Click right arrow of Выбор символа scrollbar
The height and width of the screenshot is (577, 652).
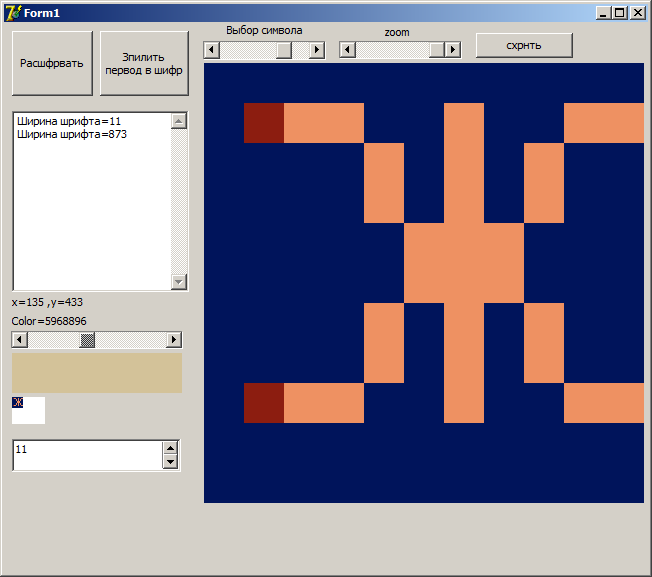click(317, 50)
